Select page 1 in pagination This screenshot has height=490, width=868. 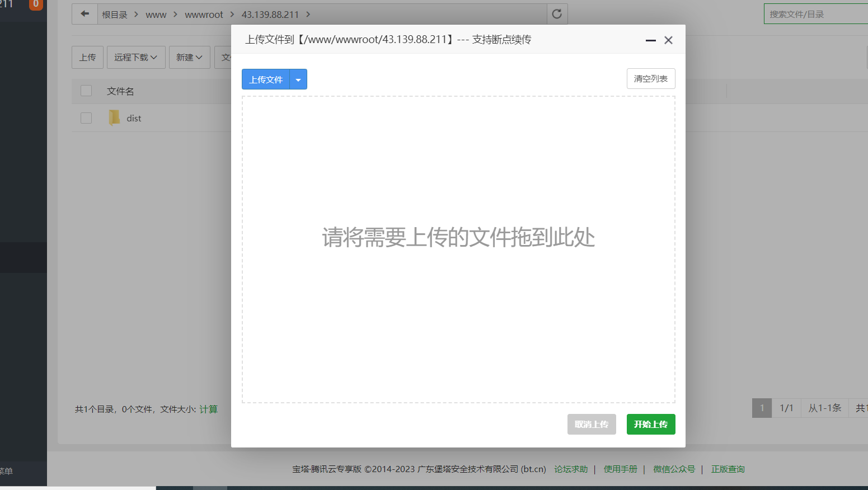point(762,408)
